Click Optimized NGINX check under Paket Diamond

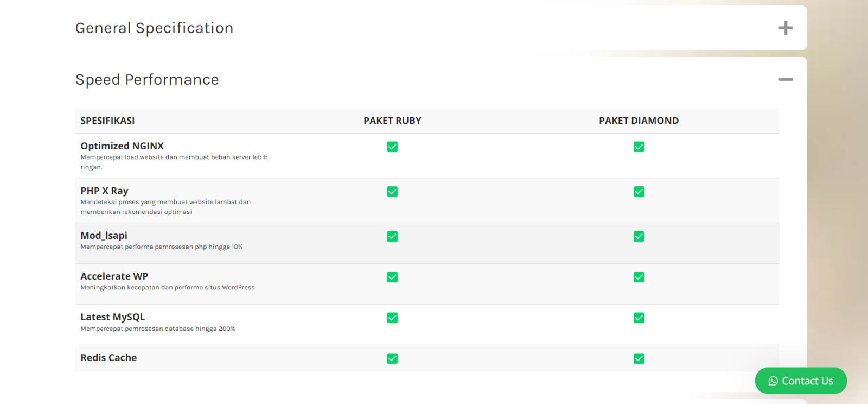639,147
